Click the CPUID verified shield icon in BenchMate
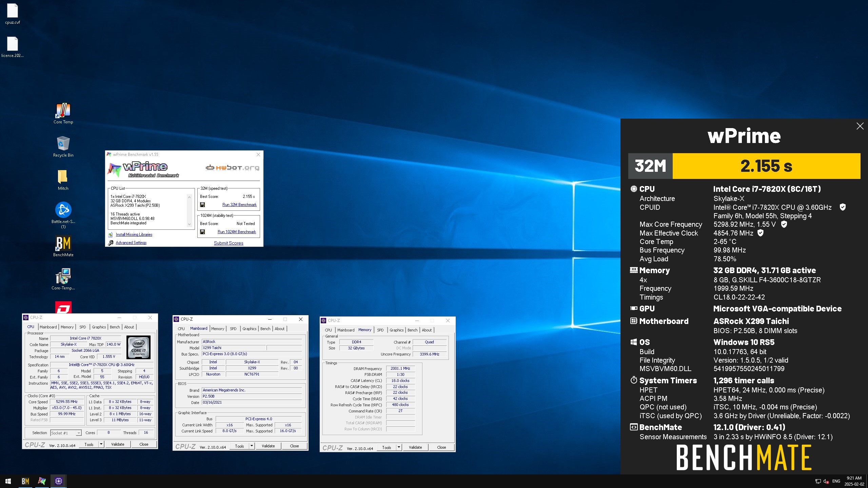The height and width of the screenshot is (488, 868). point(843,207)
